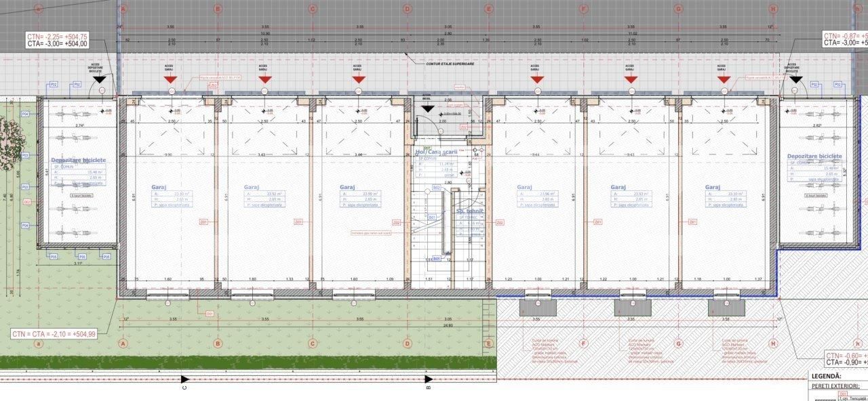This screenshot has height=401, width=868.
Task: Click the elevation level marker in the stairwell
Action: pyautogui.click(x=441, y=114)
